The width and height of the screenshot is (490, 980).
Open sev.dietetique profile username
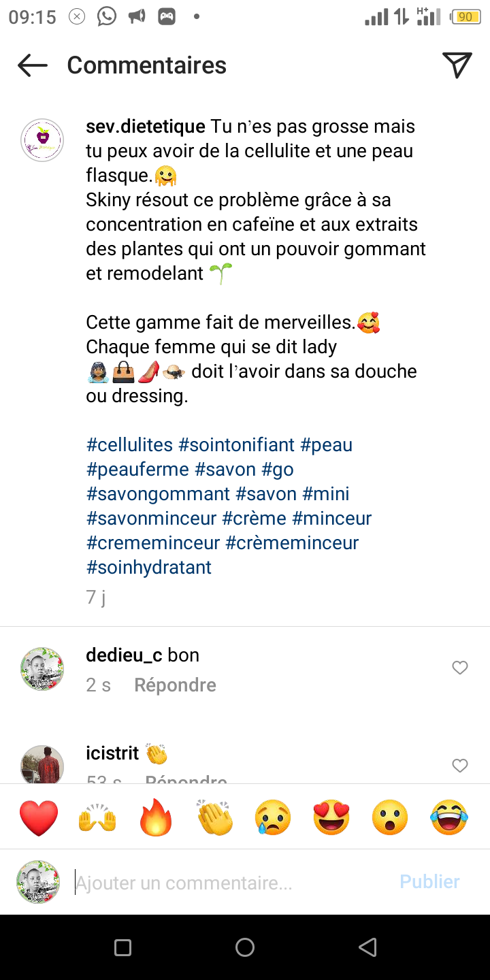click(x=145, y=127)
